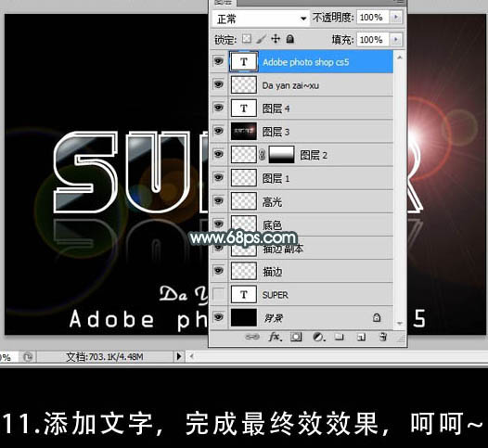Click the 描边 layer thumbnail

click(x=244, y=271)
